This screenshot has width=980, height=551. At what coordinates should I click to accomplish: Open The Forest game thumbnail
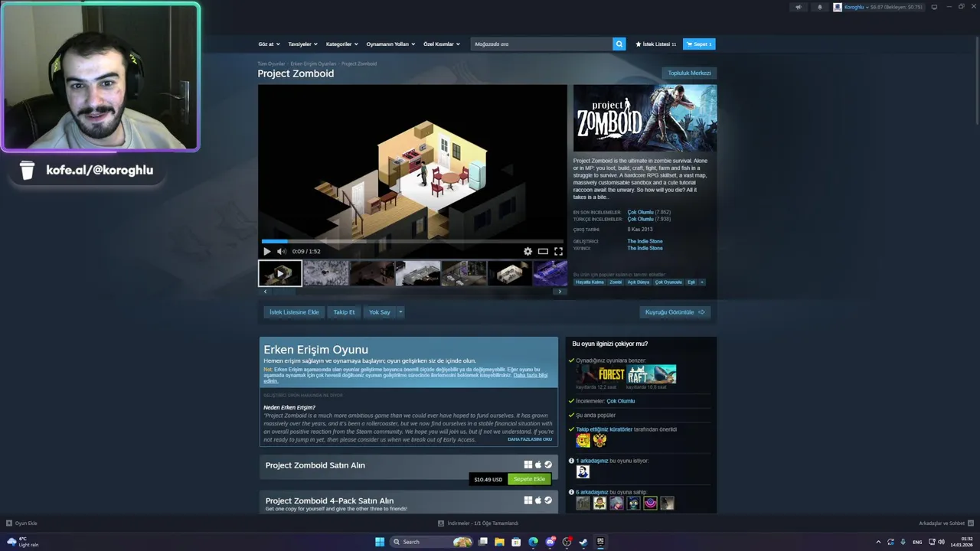pyautogui.click(x=601, y=374)
